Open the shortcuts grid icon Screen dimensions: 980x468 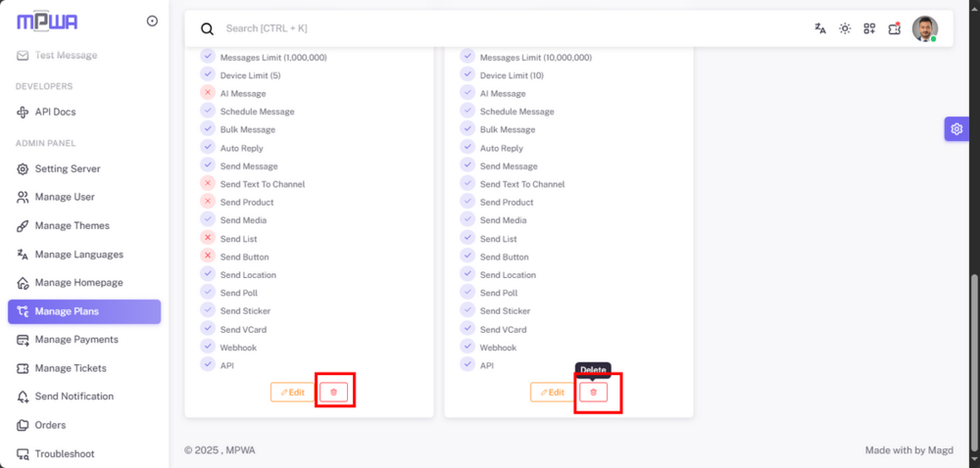point(869,28)
